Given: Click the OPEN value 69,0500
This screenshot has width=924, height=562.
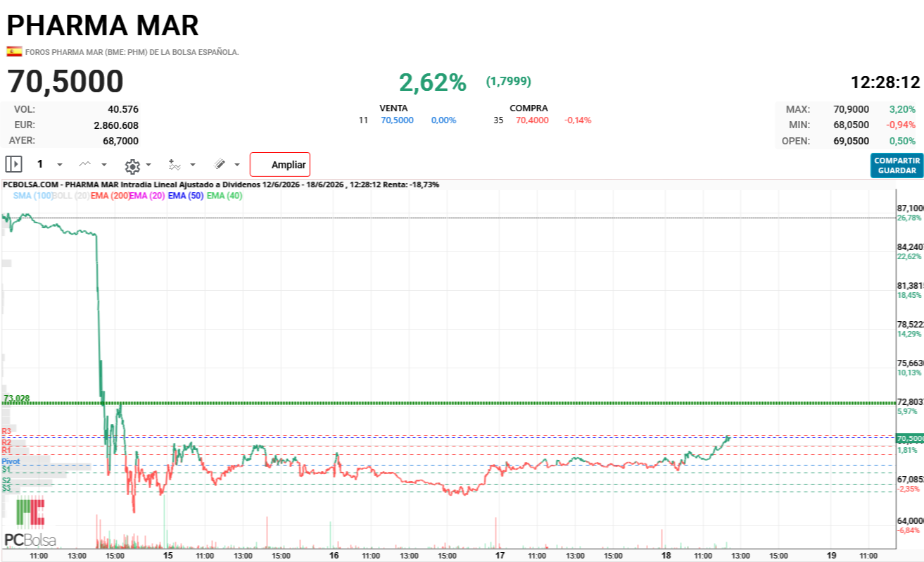Looking at the screenshot, I should pos(852,141).
